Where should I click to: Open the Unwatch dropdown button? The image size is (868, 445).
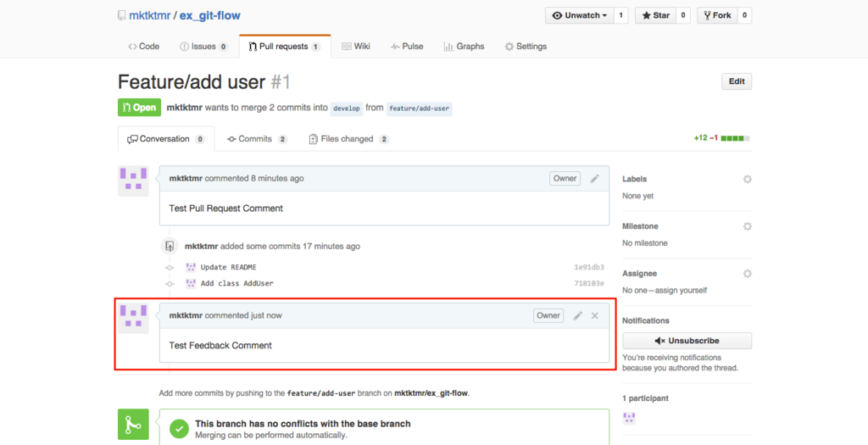(x=579, y=15)
